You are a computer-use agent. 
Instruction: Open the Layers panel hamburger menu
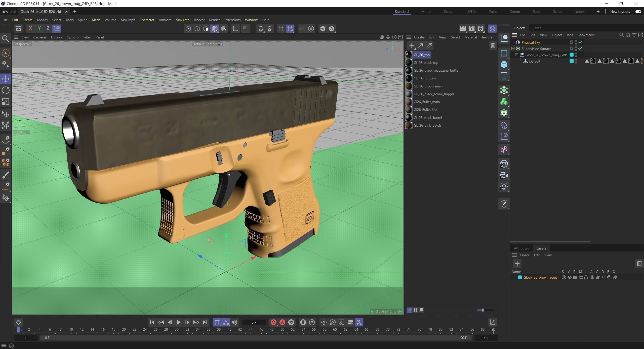[x=514, y=255]
